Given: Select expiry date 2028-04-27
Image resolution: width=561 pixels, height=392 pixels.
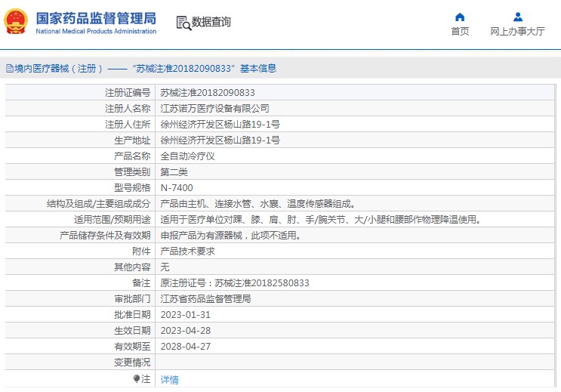Looking at the screenshot, I should (x=185, y=347).
